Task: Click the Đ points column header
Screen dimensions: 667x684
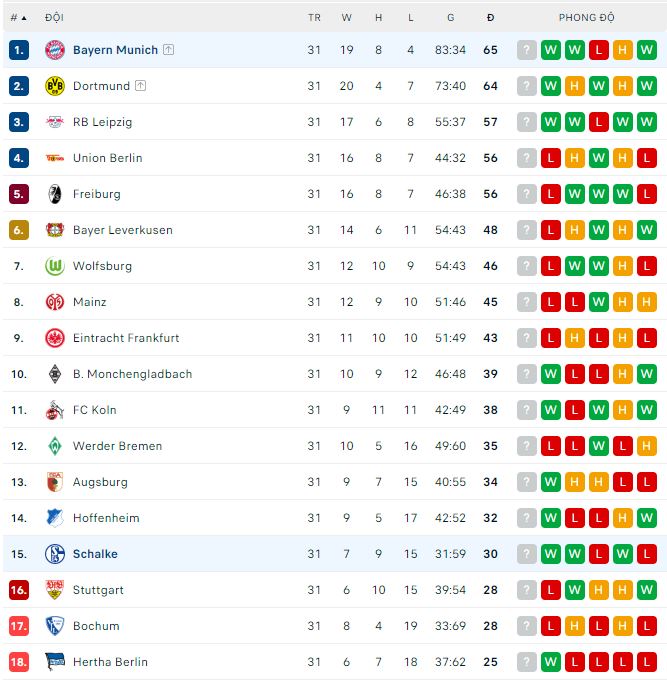Action: pos(490,18)
